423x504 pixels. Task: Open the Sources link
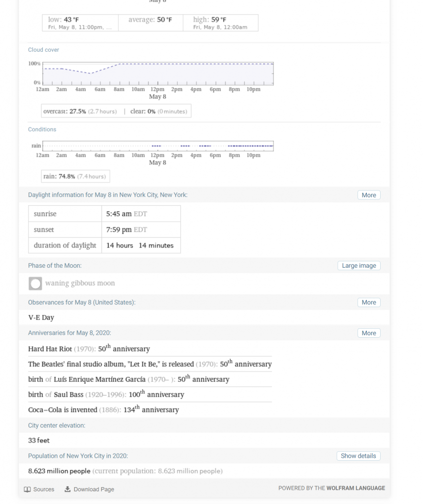pyautogui.click(x=43, y=489)
